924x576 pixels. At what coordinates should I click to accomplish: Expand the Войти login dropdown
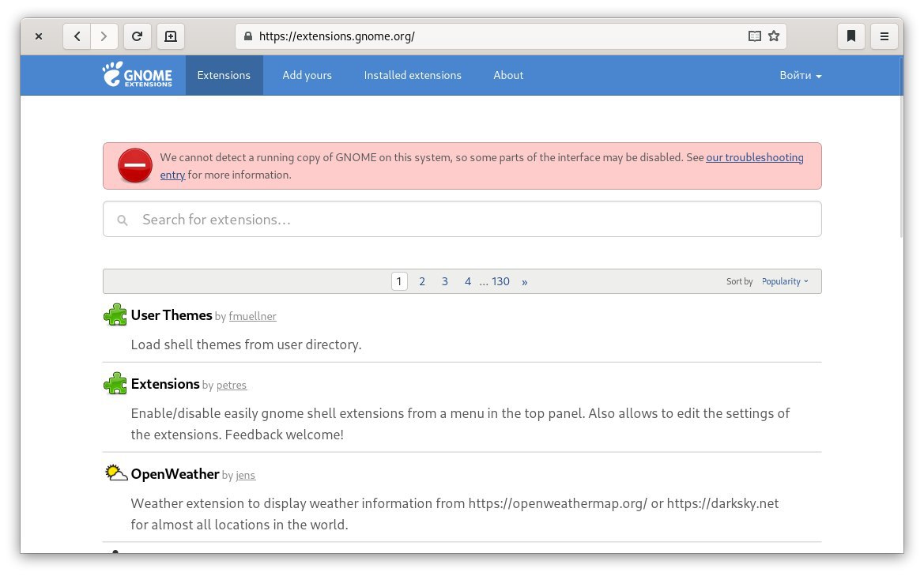click(800, 75)
